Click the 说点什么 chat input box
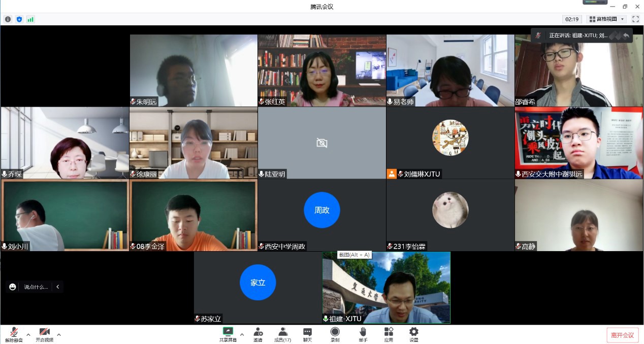Viewport: 644px width, 344px height. pyautogui.click(x=36, y=287)
